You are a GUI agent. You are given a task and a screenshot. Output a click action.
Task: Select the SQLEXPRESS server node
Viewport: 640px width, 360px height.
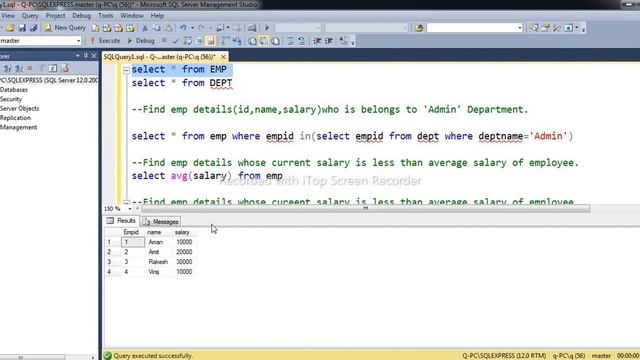pyautogui.click(x=49, y=80)
